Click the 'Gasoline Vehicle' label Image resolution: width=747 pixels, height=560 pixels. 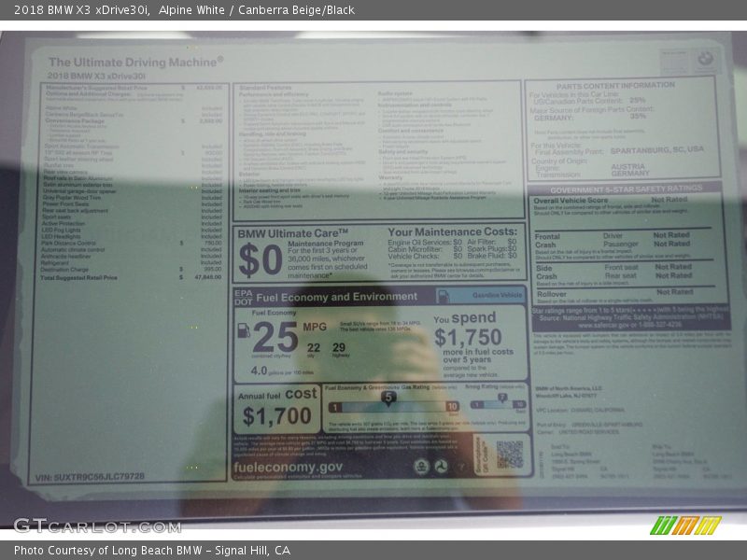click(x=497, y=295)
